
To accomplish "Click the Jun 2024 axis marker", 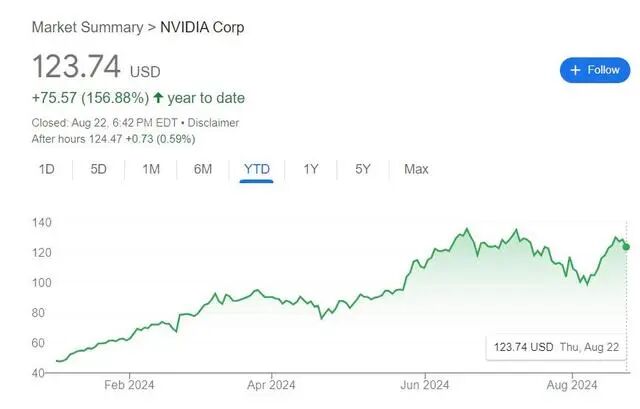I will tap(424, 385).
